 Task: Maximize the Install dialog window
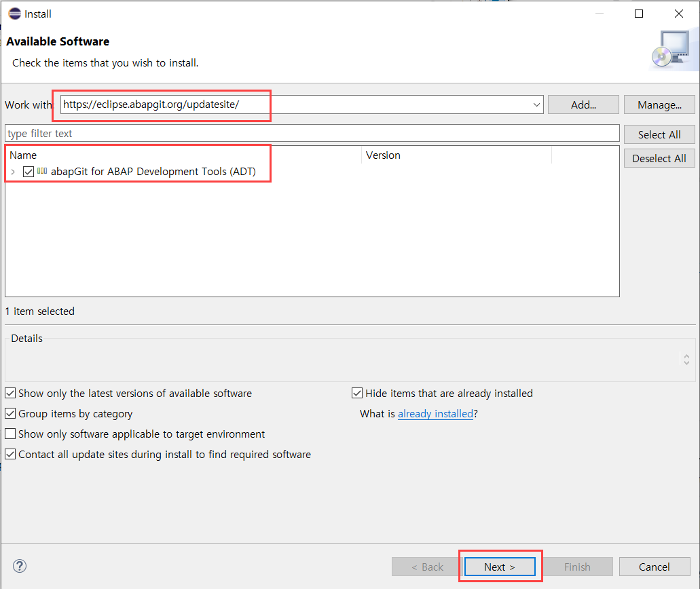click(639, 14)
